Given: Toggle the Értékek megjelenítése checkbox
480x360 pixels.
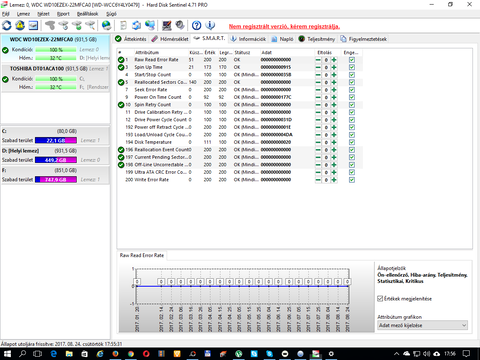Looking at the screenshot, I should (x=380, y=299).
